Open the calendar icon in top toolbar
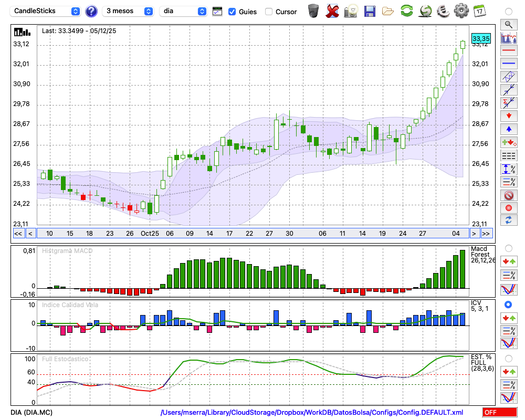This screenshot has width=525, height=420. click(479, 11)
